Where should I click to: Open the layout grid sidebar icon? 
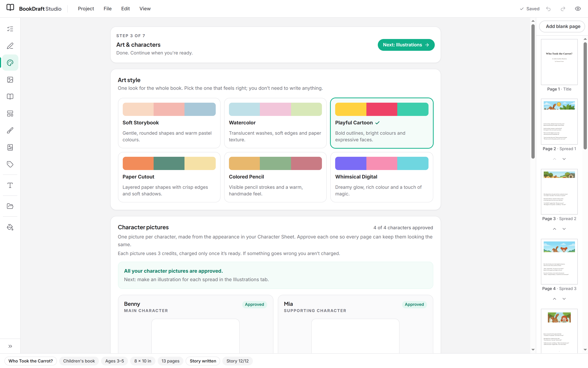click(10, 114)
